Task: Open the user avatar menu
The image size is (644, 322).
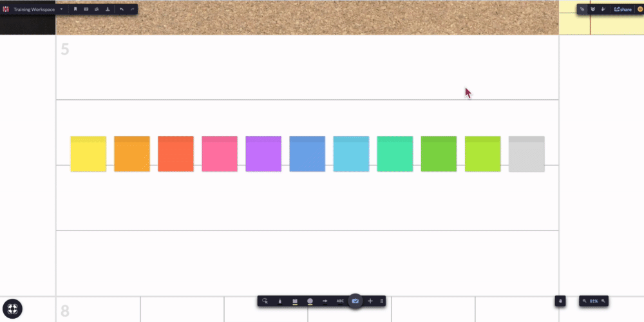Action: [640, 9]
